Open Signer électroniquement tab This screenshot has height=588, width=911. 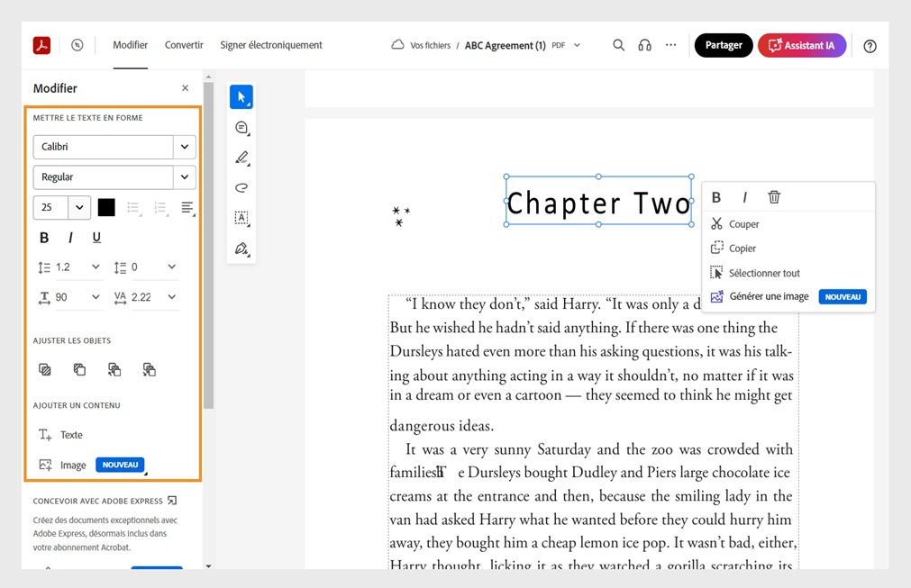(x=270, y=45)
